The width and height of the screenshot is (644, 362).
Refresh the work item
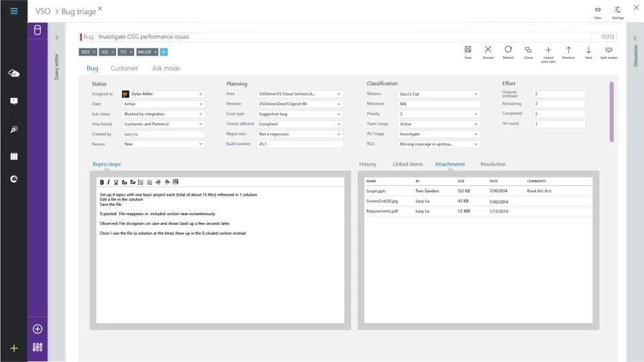click(508, 52)
